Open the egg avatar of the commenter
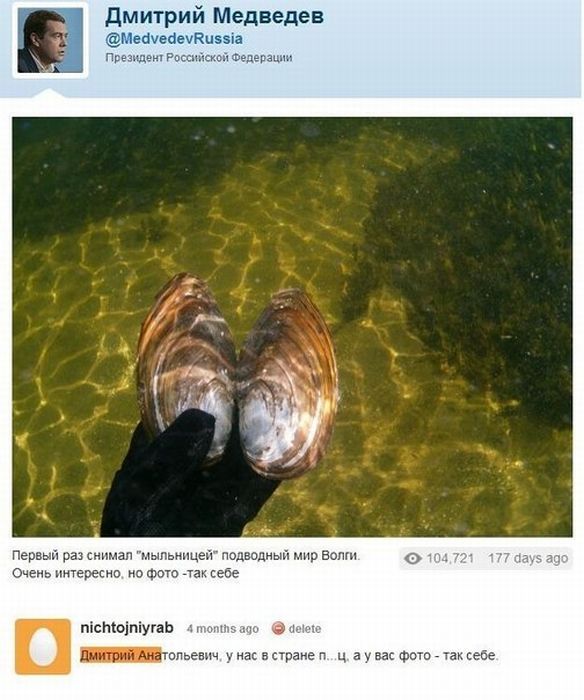 [x=43, y=646]
